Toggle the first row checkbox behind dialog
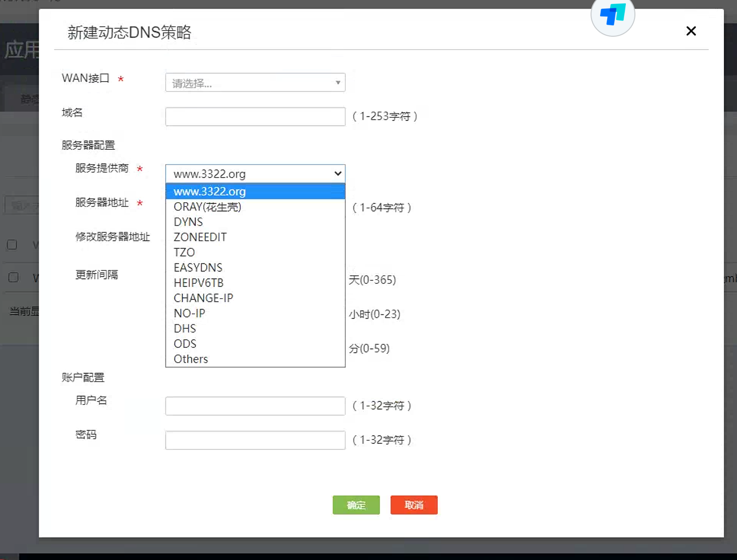This screenshot has width=737, height=560. pyautogui.click(x=12, y=245)
